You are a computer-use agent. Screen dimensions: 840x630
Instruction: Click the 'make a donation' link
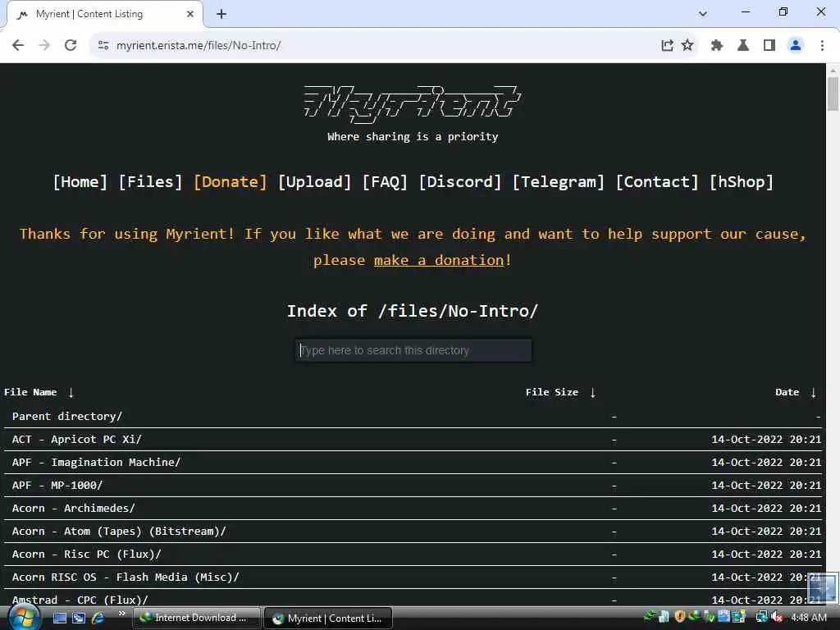[x=439, y=260]
